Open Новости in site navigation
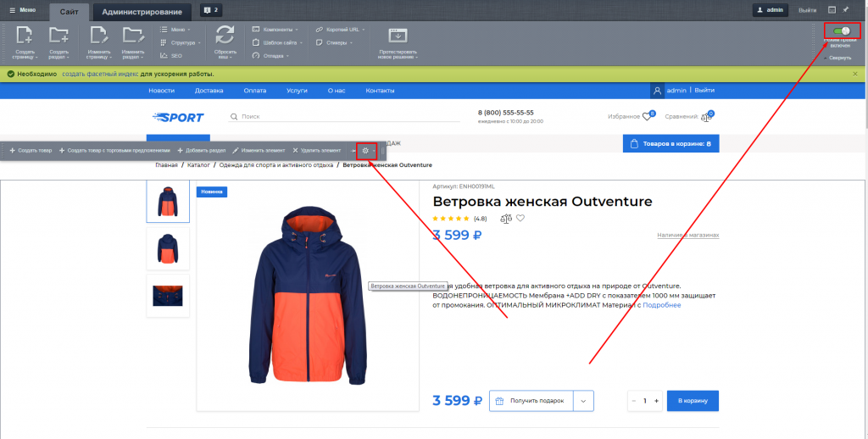868x439 pixels. pos(162,90)
